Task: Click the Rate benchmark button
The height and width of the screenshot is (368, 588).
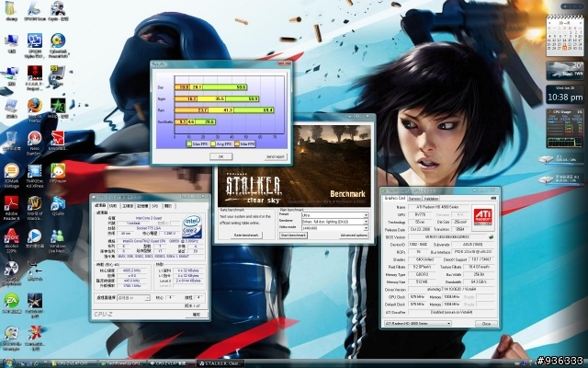Action: tap(246, 236)
